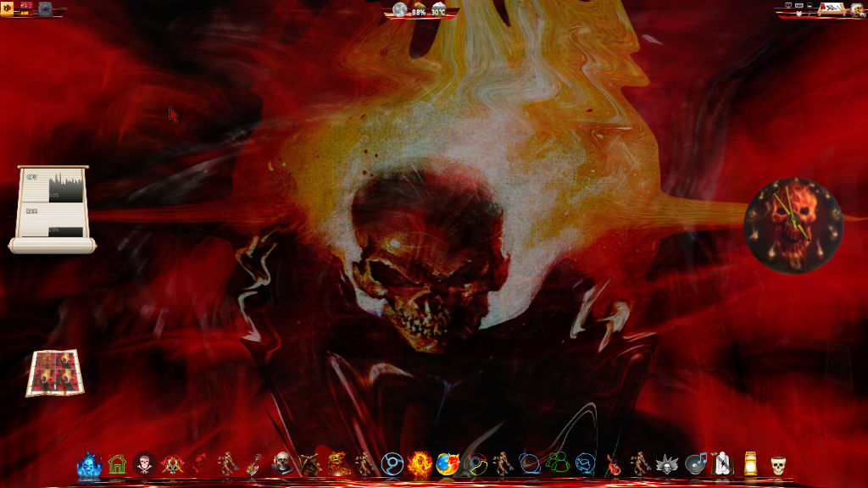
Task: Open the blue flaming skull dock icon
Action: pos(89,464)
